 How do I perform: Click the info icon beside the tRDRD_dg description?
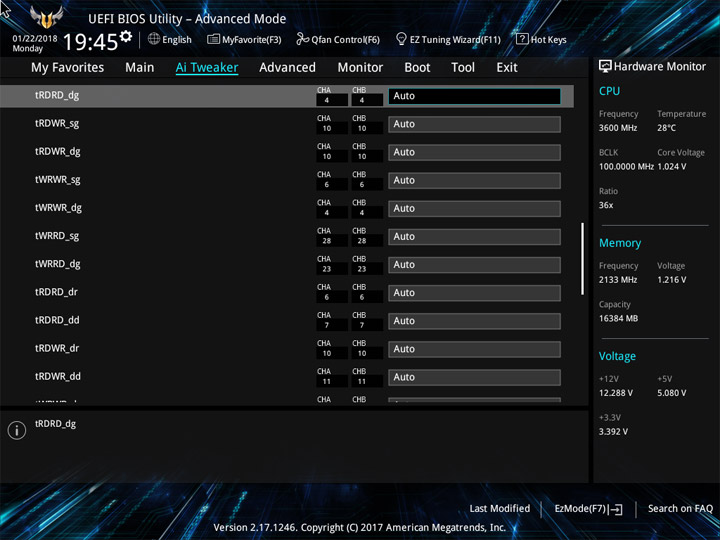tap(17, 430)
